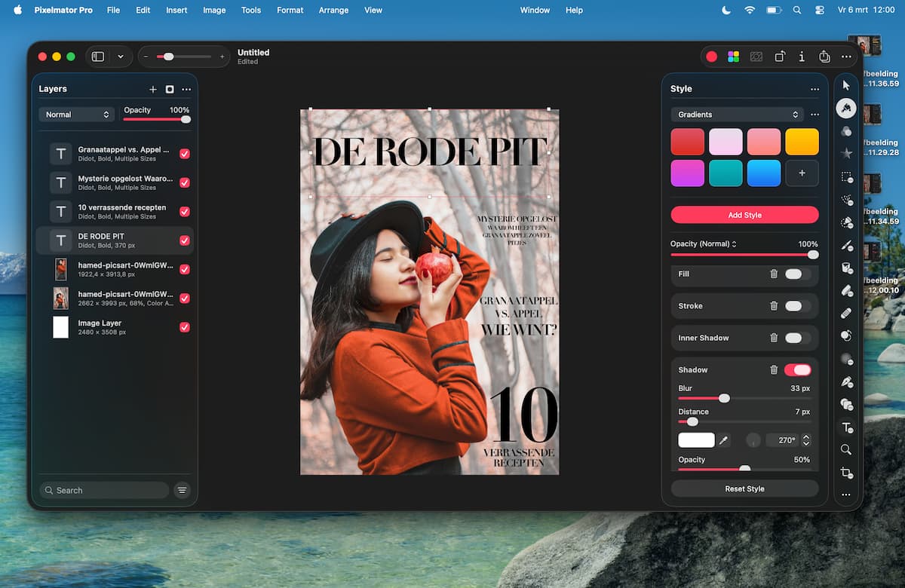Hide the Granaatappel vs. Appel text layer
The width and height of the screenshot is (905, 588).
[x=185, y=154]
